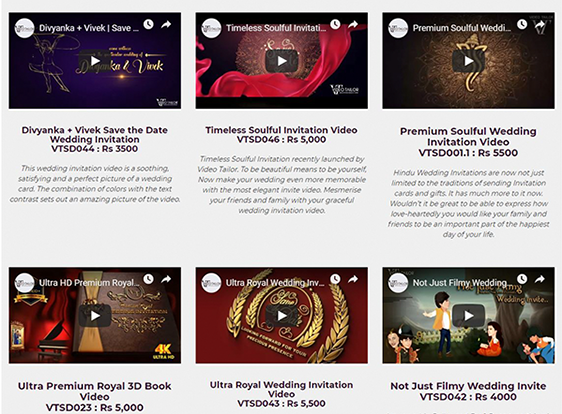Play the Ultra Royal Wedding Invitation video
The width and height of the screenshot is (562, 414).
tap(282, 315)
